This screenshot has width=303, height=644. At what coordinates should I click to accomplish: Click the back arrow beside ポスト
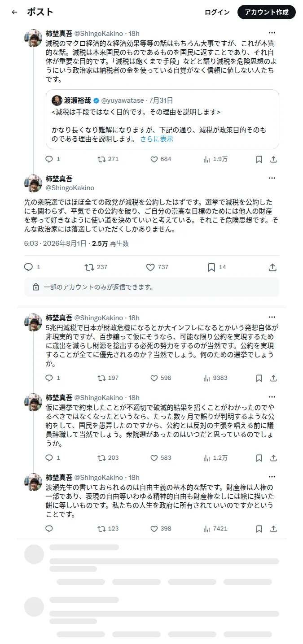coord(14,12)
